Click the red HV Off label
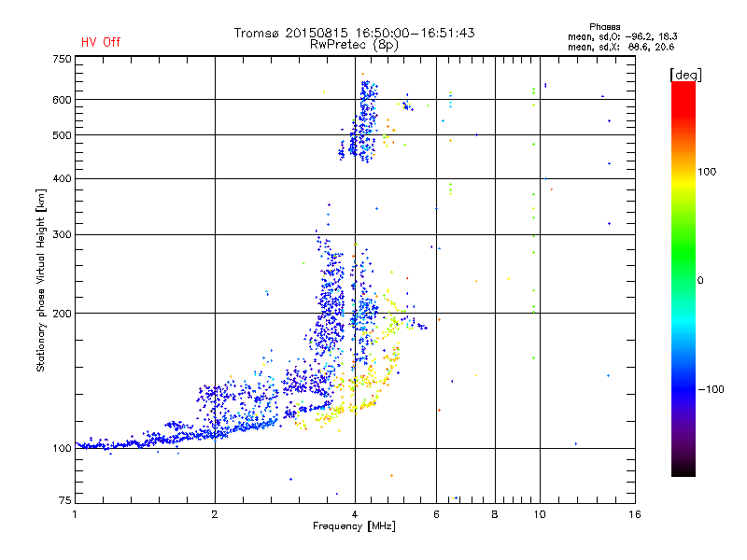This screenshot has width=747, height=560. (x=101, y=42)
